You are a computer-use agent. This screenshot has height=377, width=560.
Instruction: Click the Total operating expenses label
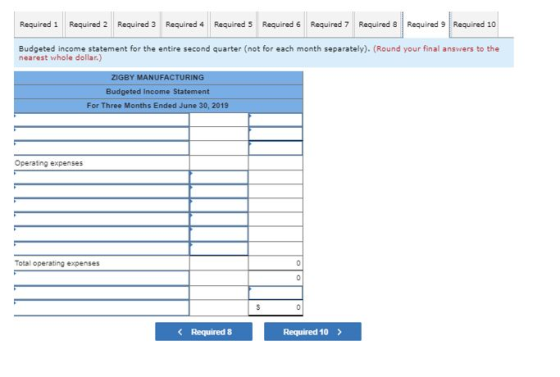[57, 263]
